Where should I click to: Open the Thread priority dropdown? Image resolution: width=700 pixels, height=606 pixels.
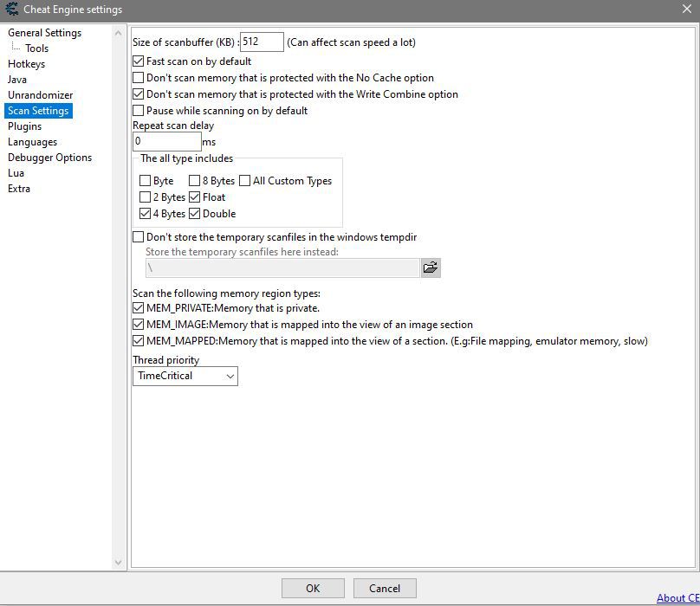pyautogui.click(x=185, y=377)
